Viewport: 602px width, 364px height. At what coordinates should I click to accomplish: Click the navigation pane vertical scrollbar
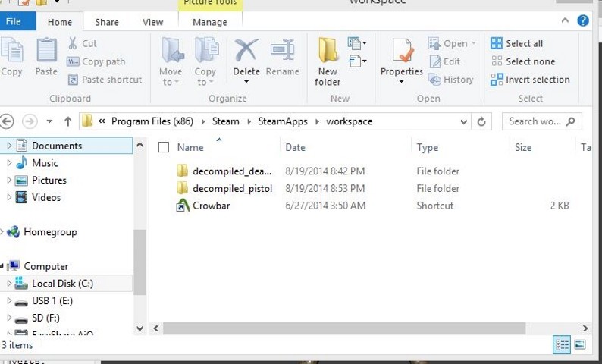pos(140,262)
